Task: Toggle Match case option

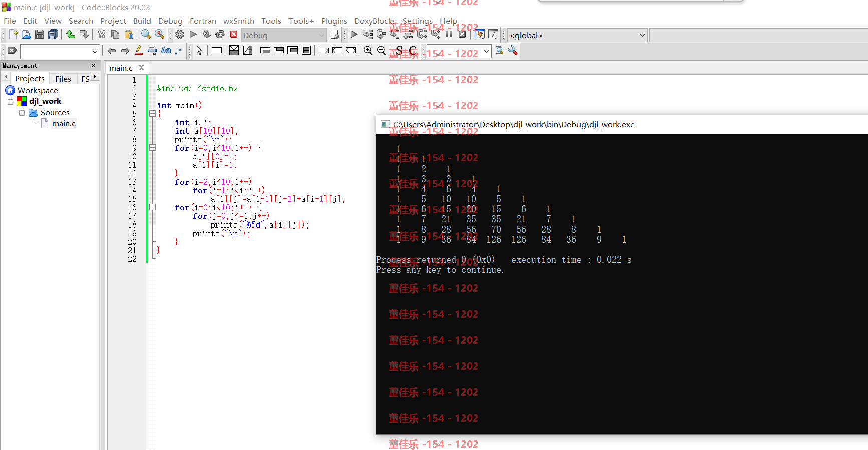Action: tap(166, 51)
